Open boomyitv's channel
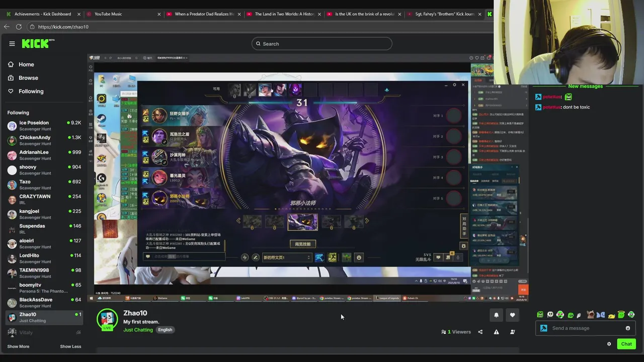The image size is (644, 362). coord(44,288)
